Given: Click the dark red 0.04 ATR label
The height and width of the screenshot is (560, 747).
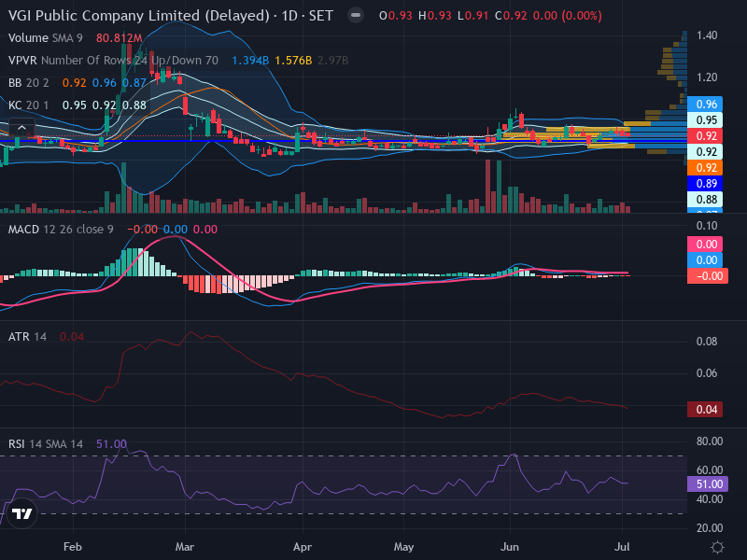Looking at the screenshot, I should 705,410.
